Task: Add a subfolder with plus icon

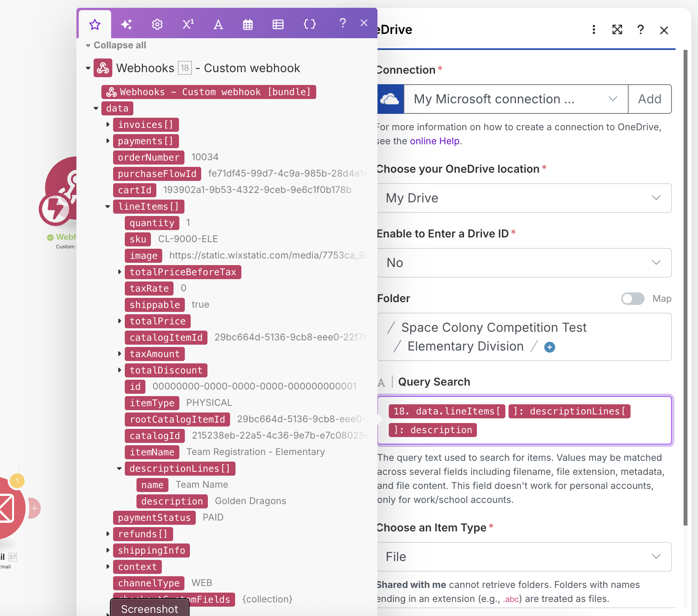Action: tap(549, 347)
